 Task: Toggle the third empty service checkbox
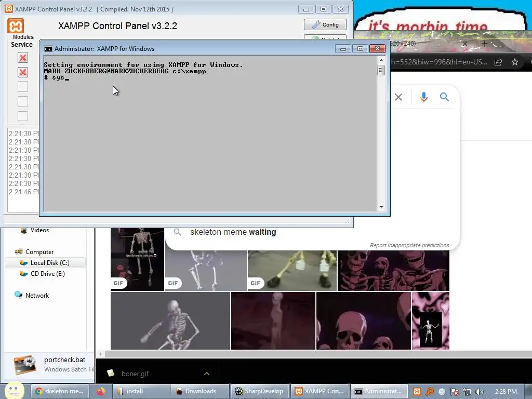point(23,87)
